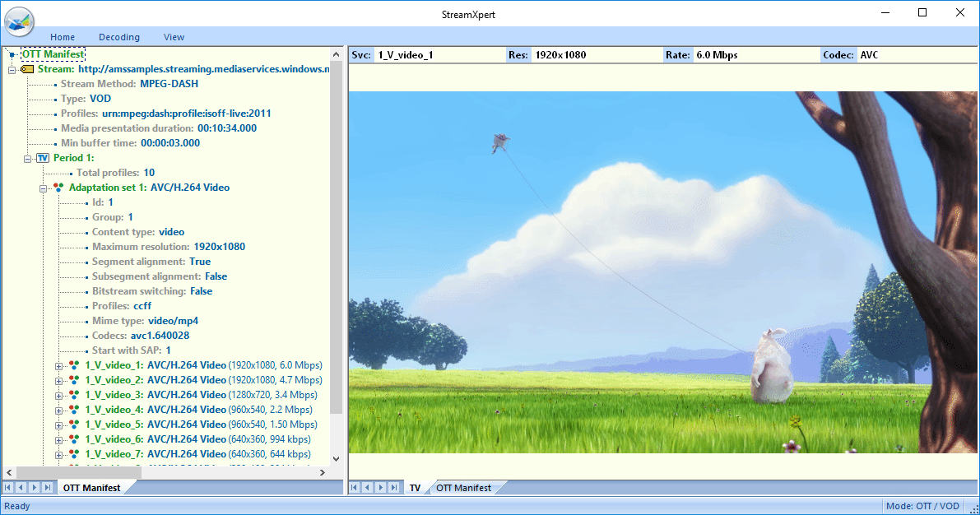This screenshot has width=980, height=515.
Task: Select the Subsegment alignment False row
Action: coord(160,276)
